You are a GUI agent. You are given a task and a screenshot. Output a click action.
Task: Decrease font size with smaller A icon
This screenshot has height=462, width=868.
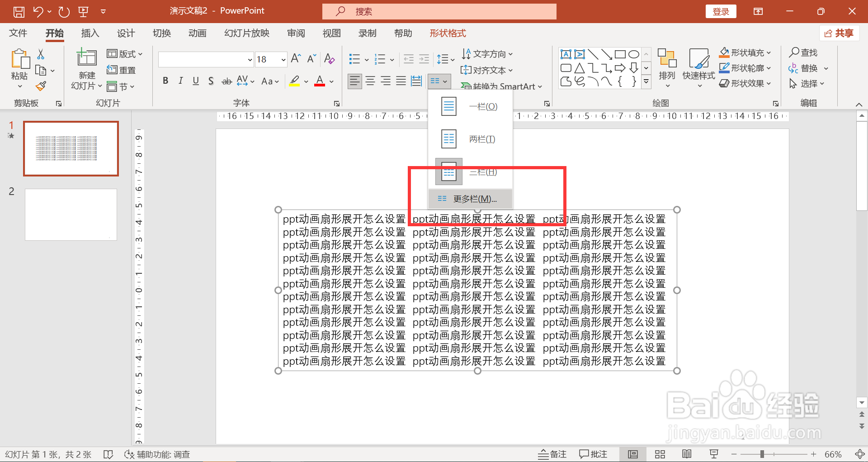tap(311, 58)
